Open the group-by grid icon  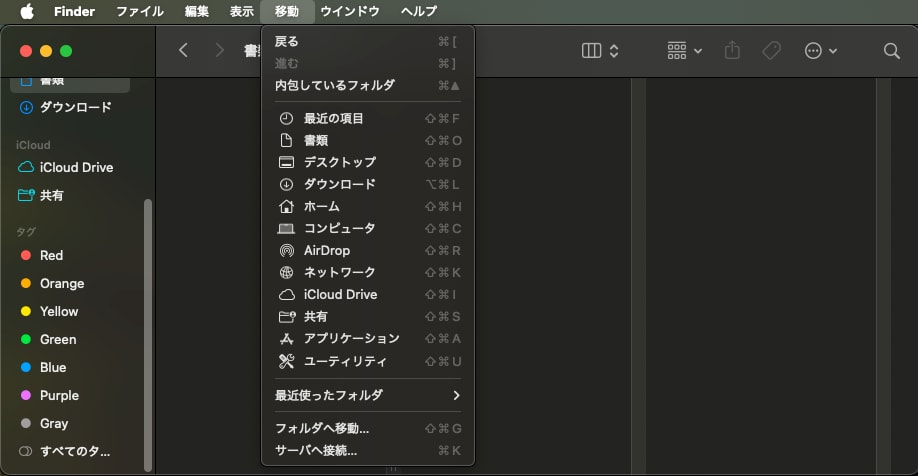coord(677,51)
